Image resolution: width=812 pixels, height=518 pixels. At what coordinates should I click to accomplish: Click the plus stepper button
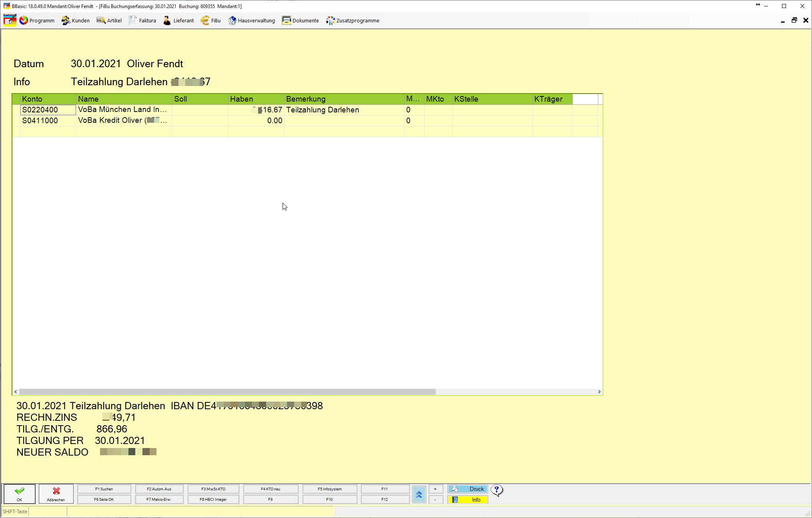coord(435,489)
